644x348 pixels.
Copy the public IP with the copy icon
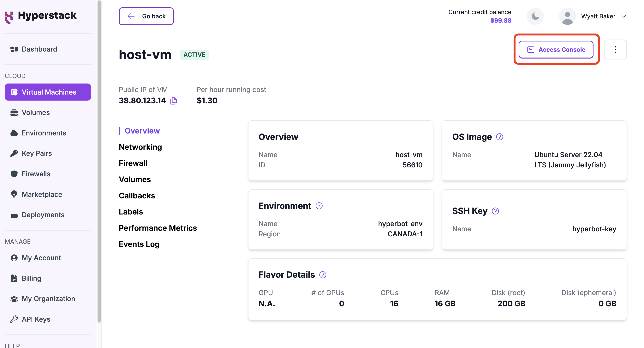pos(174,101)
